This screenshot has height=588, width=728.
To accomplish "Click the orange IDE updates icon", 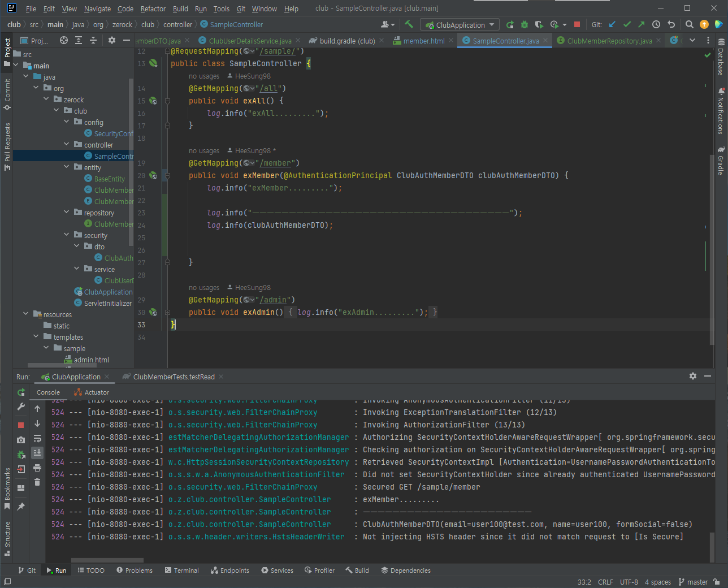I will (704, 24).
